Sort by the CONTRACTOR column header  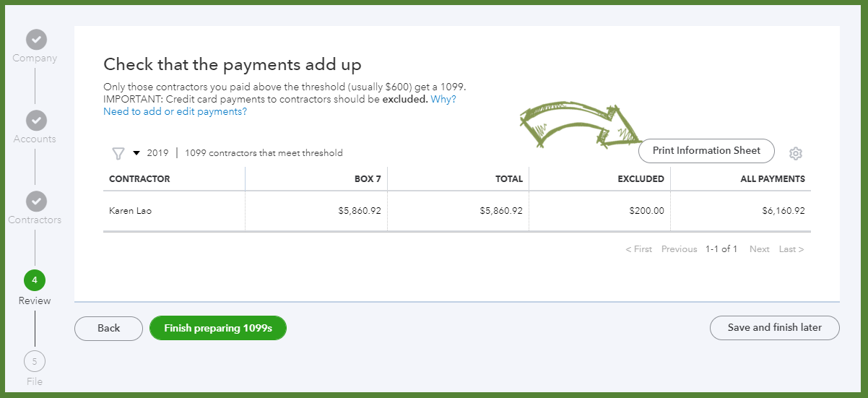coord(139,179)
